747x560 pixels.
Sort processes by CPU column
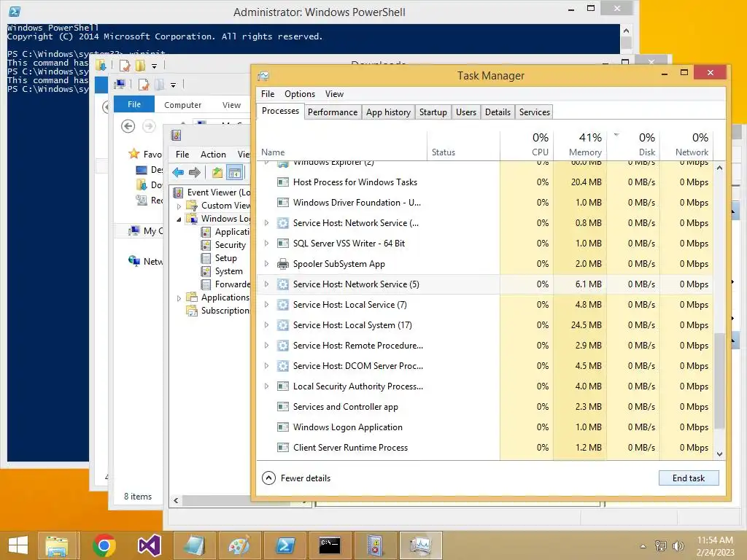pyautogui.click(x=527, y=145)
